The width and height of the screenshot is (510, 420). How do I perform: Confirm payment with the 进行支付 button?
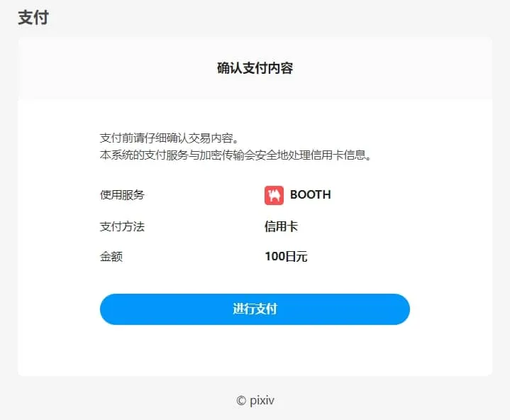(x=255, y=309)
